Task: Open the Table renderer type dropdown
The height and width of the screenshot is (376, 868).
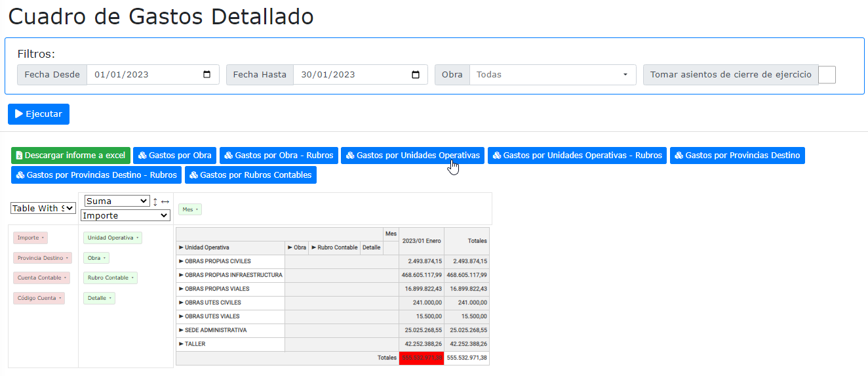Action: click(43, 208)
